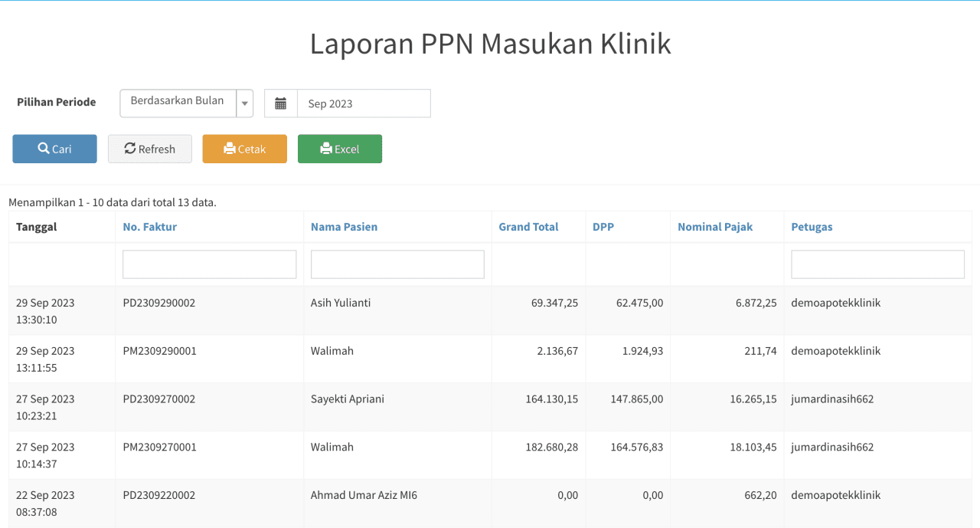
Task: Sort the table by No. Faktur column
Action: point(150,227)
